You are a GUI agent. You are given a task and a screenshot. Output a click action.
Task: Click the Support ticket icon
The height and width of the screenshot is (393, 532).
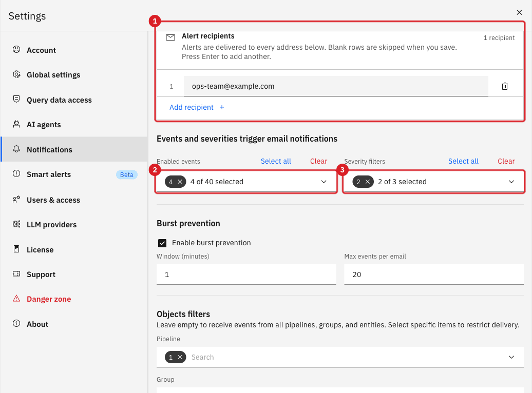16,273
